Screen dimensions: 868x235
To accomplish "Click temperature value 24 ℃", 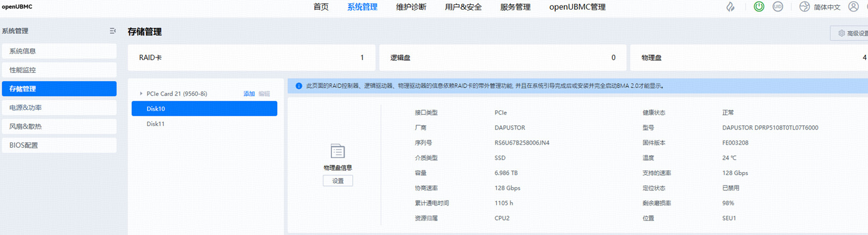I will (x=729, y=158).
